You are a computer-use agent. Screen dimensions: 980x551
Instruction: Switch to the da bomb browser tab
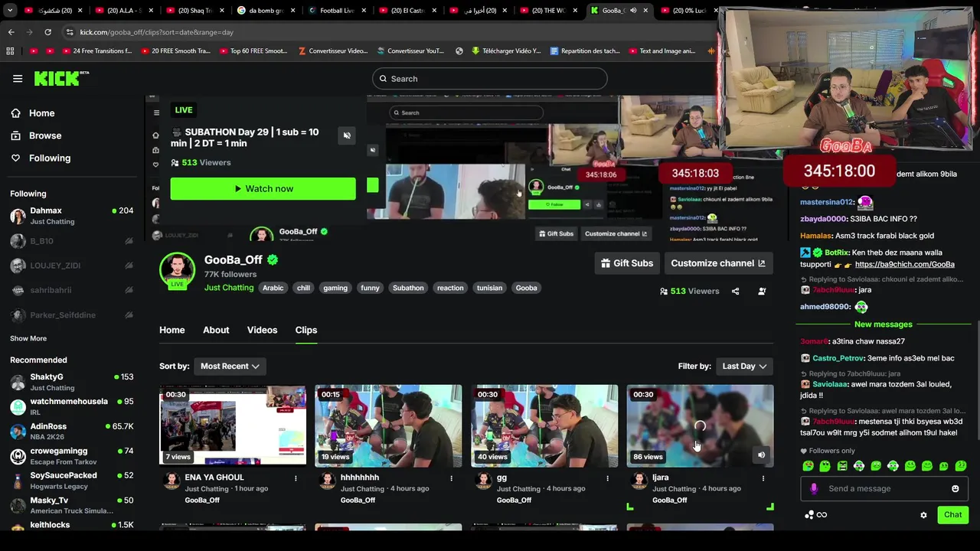coord(265,11)
